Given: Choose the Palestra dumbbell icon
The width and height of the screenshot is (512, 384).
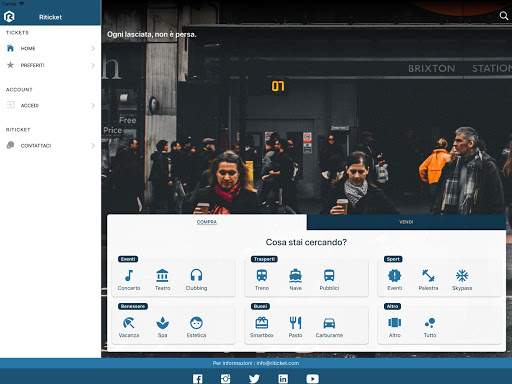Looking at the screenshot, I should coord(428,275).
